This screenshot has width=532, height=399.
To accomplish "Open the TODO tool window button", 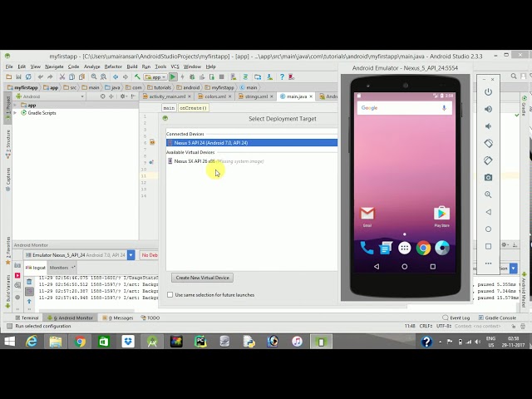I will [x=150, y=318].
